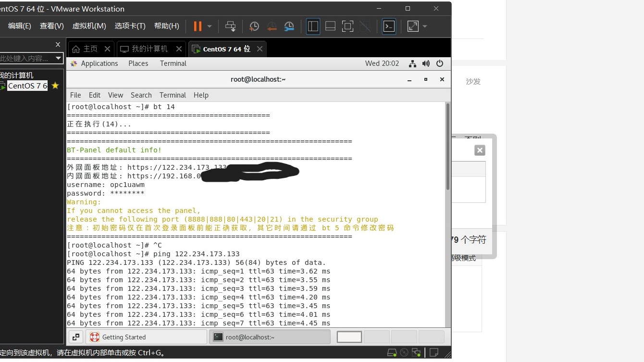Screen dimensions: 644x362
Task: Open the Terminal menu in the terminal menubar
Action: point(173,95)
